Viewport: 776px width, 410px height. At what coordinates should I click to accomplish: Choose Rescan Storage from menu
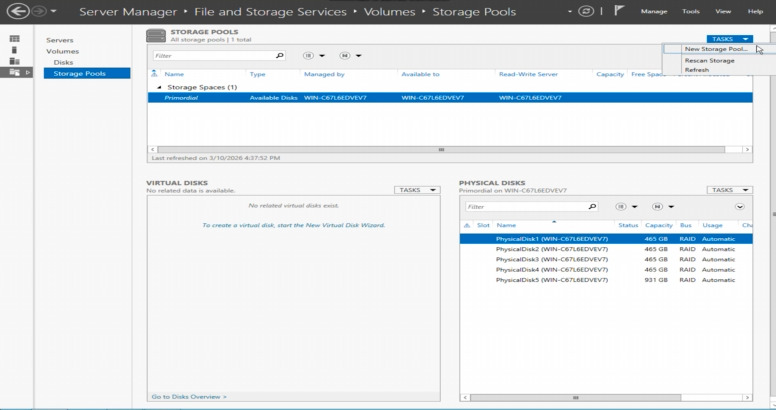(x=709, y=60)
